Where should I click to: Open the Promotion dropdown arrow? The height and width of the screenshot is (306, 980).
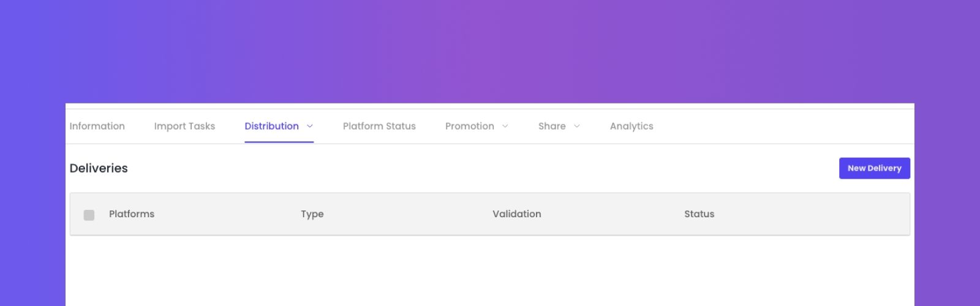pos(505,126)
